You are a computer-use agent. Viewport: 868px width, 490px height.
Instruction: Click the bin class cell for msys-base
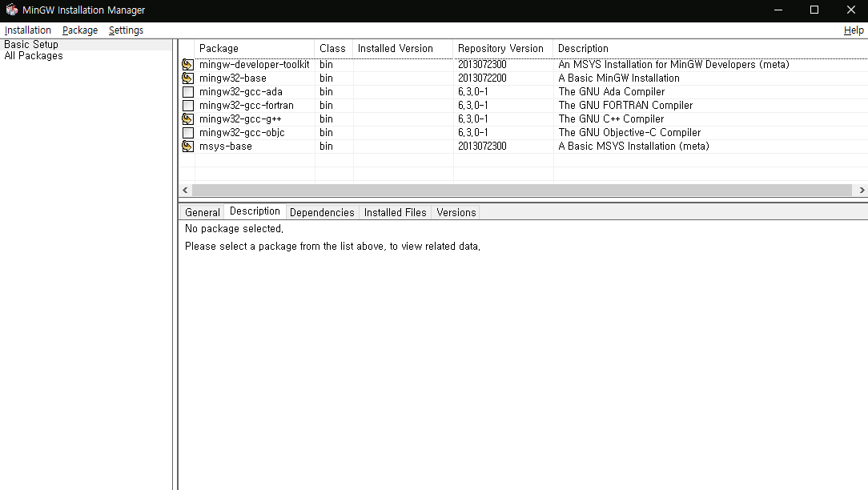[x=326, y=147]
